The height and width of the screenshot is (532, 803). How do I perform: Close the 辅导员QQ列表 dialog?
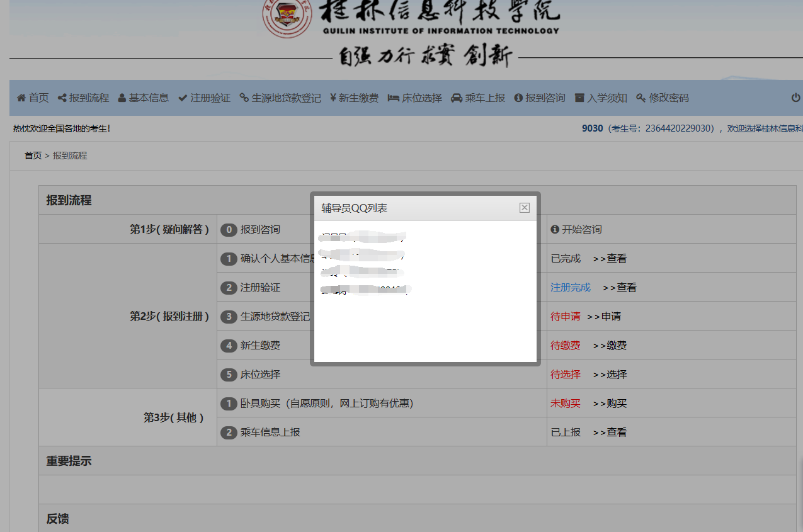tap(525, 208)
